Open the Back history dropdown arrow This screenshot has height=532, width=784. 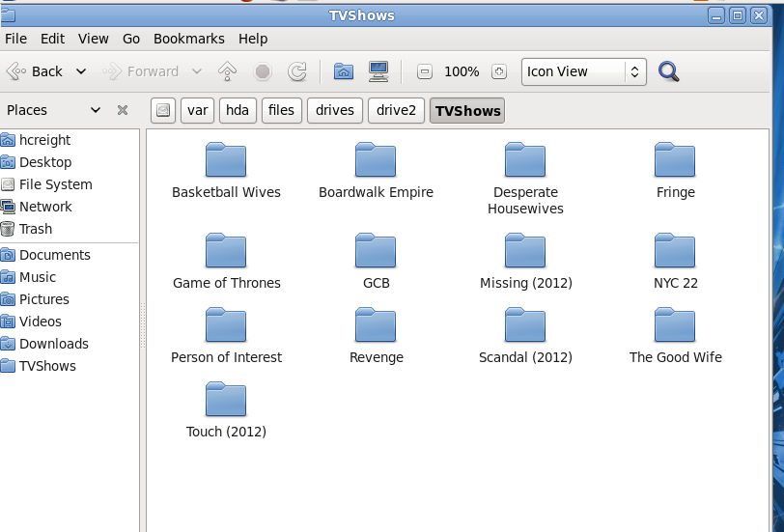pos(81,72)
